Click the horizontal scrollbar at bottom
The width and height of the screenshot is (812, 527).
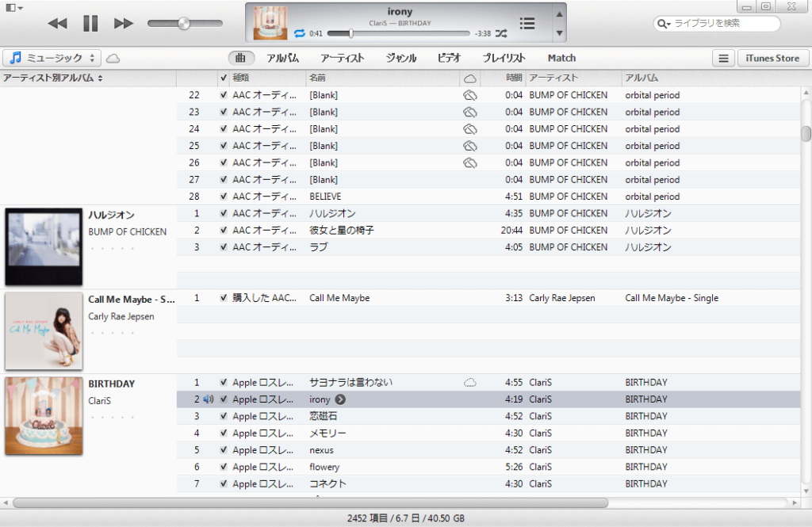pos(310,502)
